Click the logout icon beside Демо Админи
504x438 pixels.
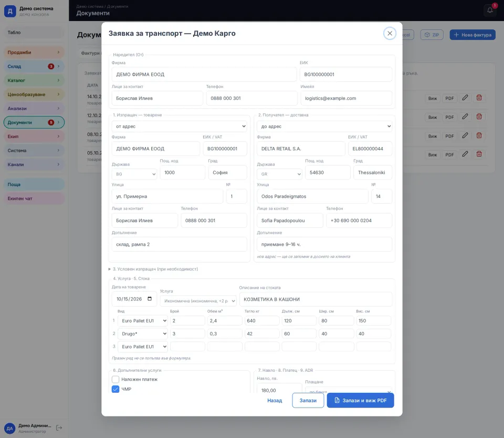coord(59,427)
